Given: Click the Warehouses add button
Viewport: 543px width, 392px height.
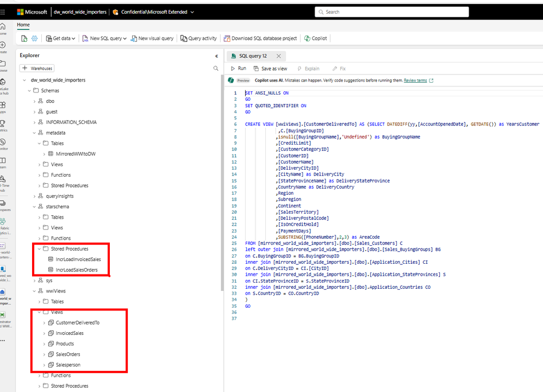Looking at the screenshot, I should pos(37,68).
